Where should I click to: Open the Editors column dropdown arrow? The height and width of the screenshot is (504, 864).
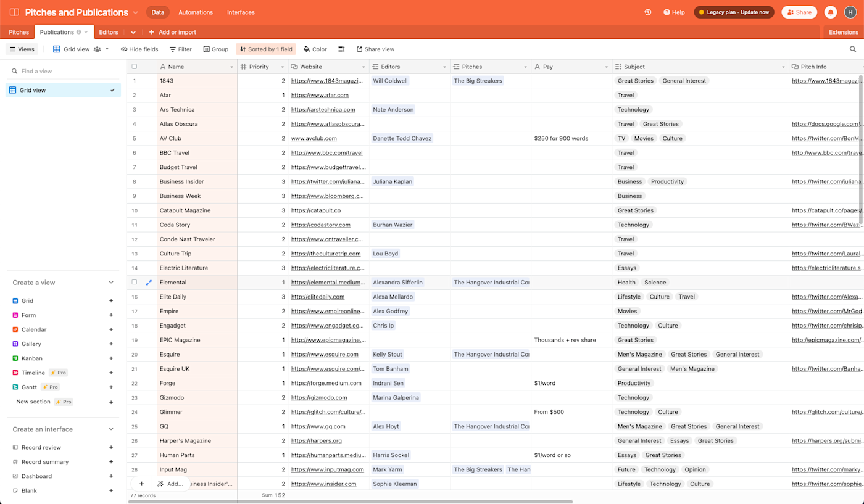[x=444, y=67]
